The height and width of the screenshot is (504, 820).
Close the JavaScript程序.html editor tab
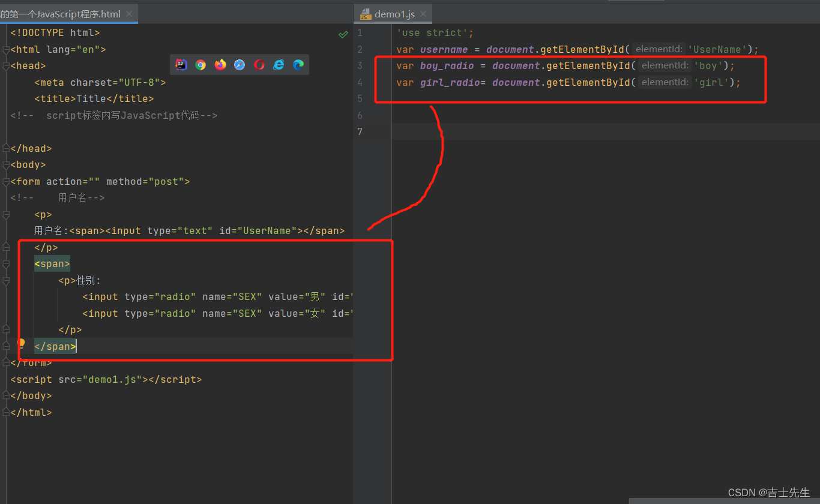point(129,14)
